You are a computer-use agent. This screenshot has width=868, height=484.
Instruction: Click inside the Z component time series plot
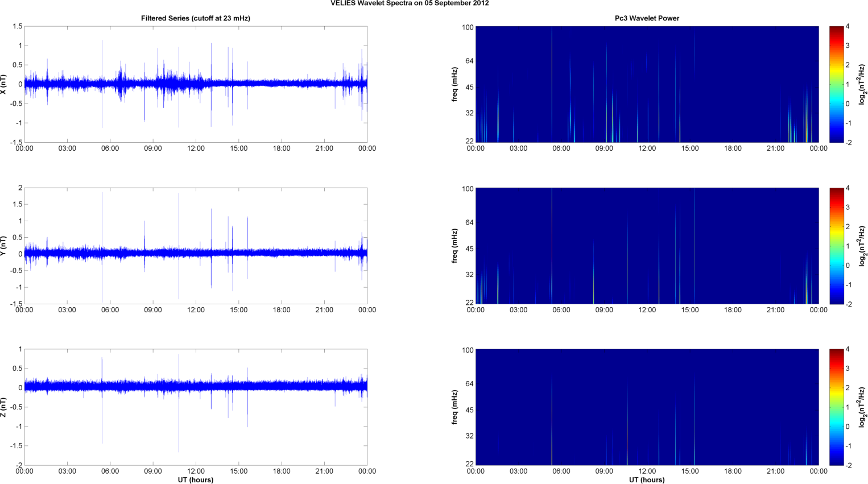pyautogui.click(x=195, y=407)
